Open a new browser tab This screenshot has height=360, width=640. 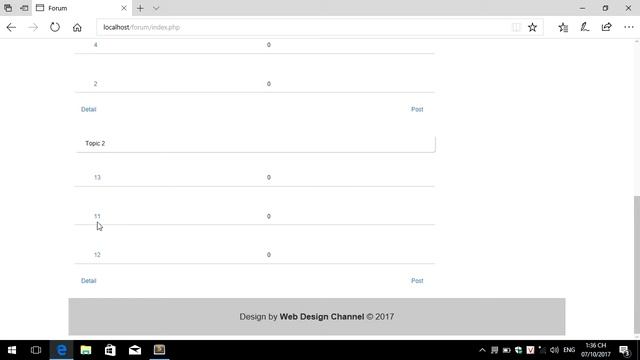tap(140, 8)
